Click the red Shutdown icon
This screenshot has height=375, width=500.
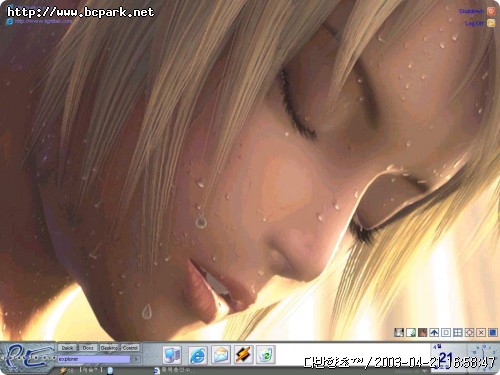[x=491, y=11]
